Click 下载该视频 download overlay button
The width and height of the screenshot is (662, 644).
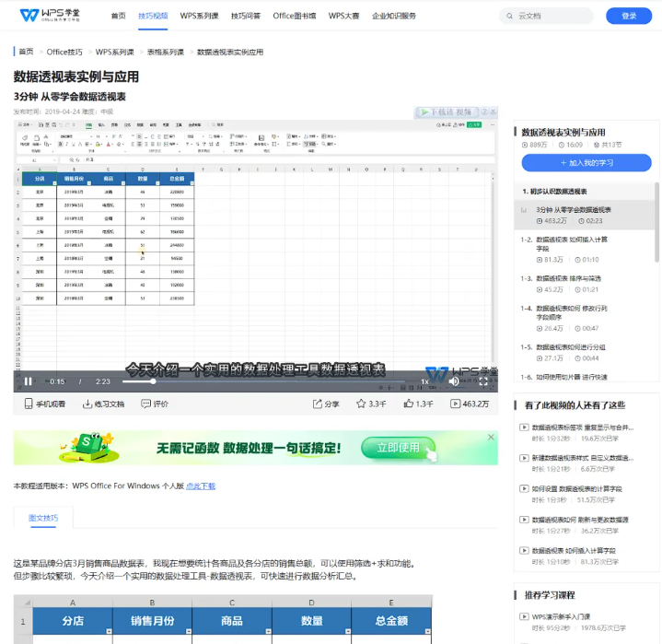click(x=447, y=112)
